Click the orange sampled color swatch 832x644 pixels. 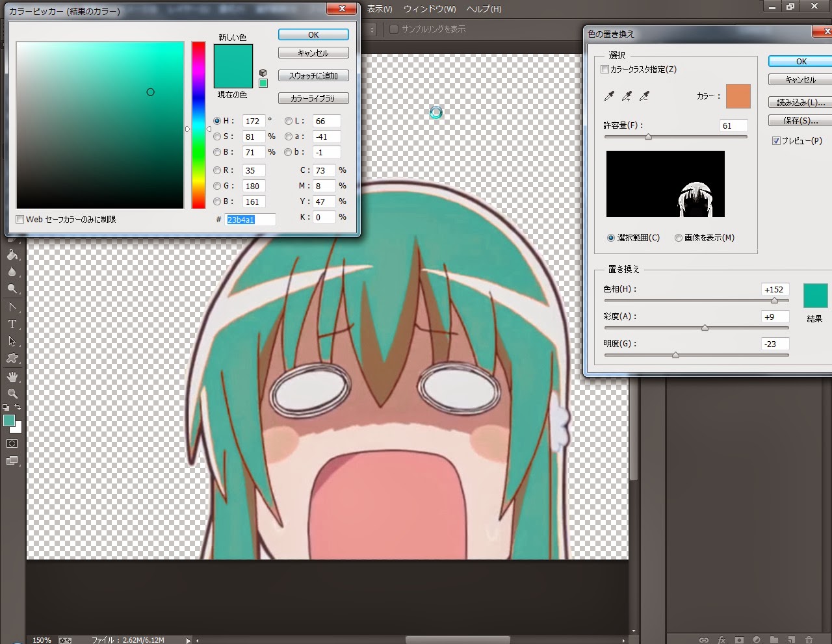click(738, 96)
